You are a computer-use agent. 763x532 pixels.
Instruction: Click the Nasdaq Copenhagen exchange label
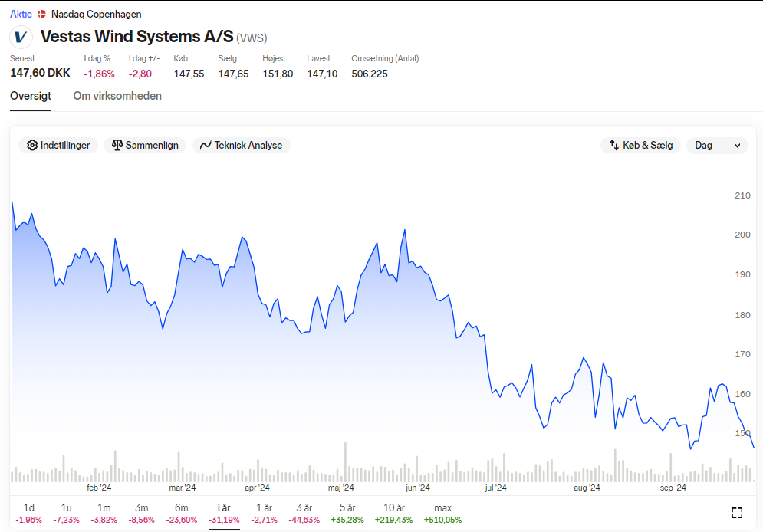pyautogui.click(x=97, y=15)
